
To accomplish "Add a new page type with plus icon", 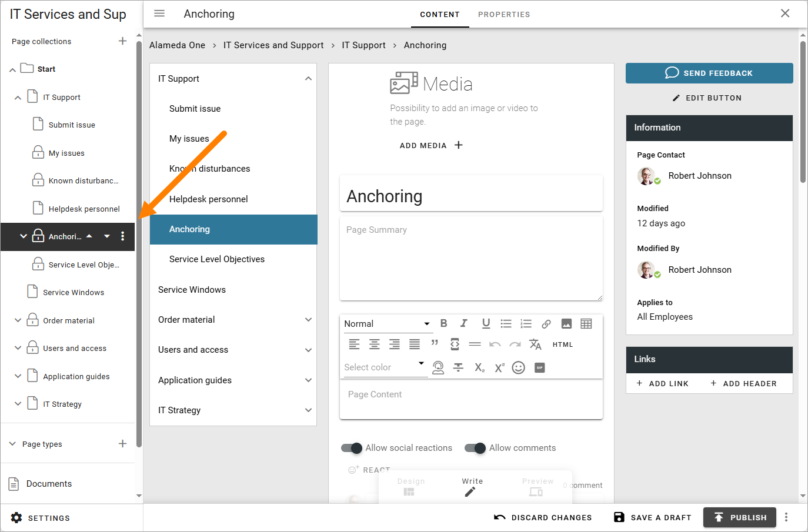I will click(122, 443).
